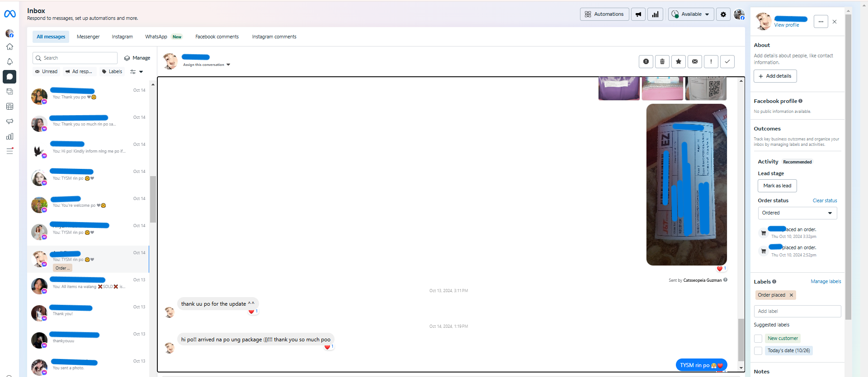Screen dimensions: 868x377
Task: Click the Facebook profile info icon
Action: pyautogui.click(x=800, y=101)
